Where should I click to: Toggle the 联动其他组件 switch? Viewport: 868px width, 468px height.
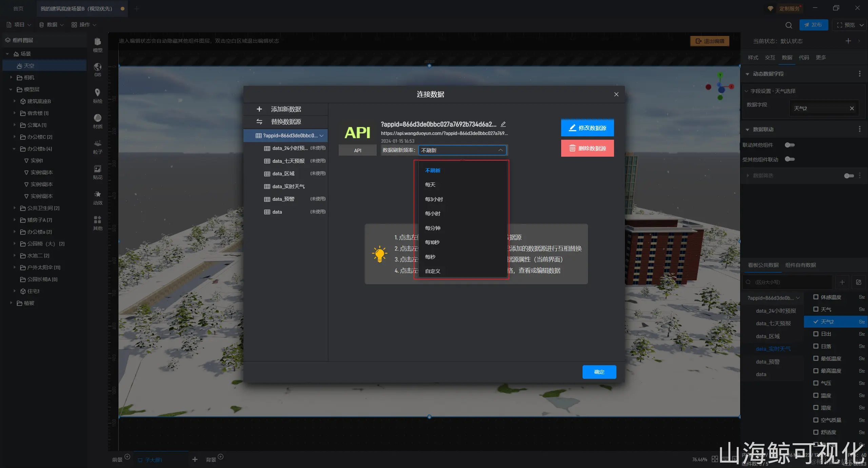[789, 145]
